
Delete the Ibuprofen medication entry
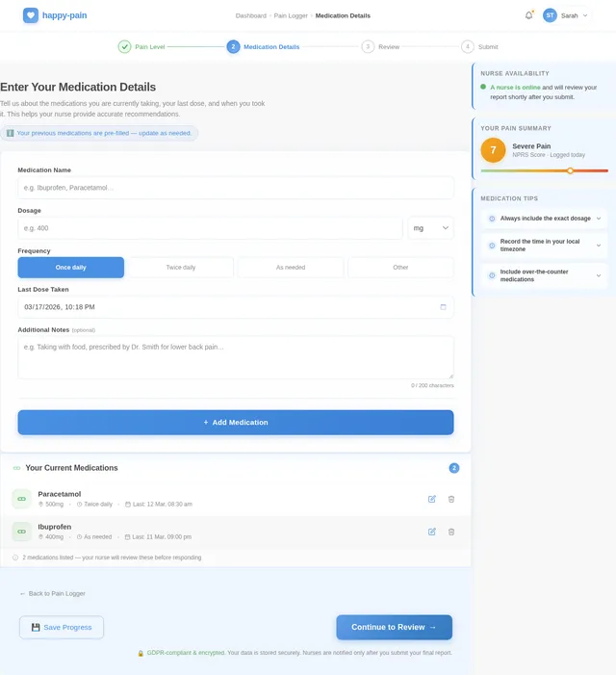451,532
